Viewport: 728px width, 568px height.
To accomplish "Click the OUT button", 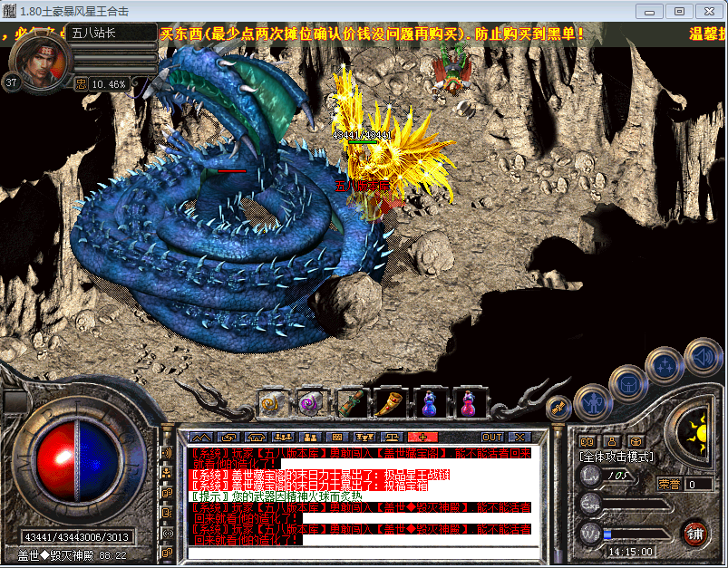I will point(492,438).
